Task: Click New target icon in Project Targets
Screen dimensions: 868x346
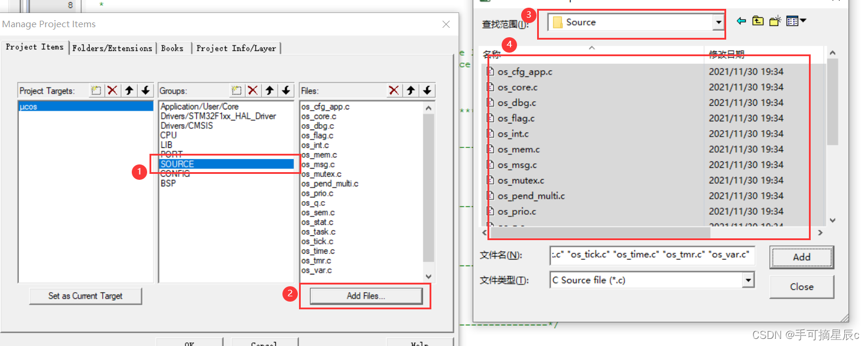Action: [x=96, y=90]
